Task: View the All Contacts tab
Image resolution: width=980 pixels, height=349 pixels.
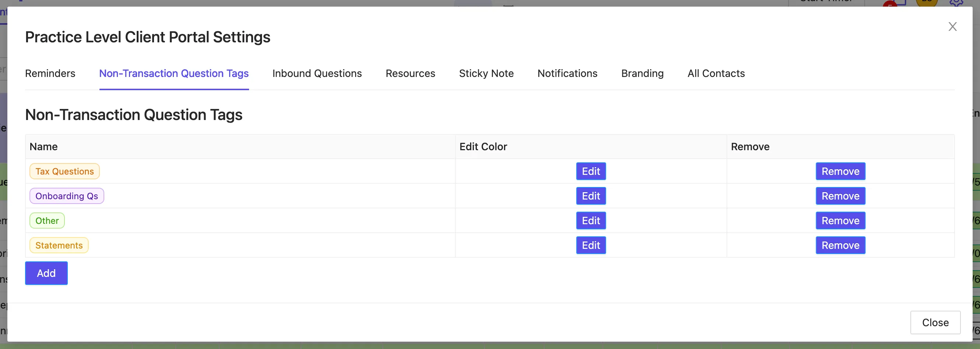Action: pos(716,73)
